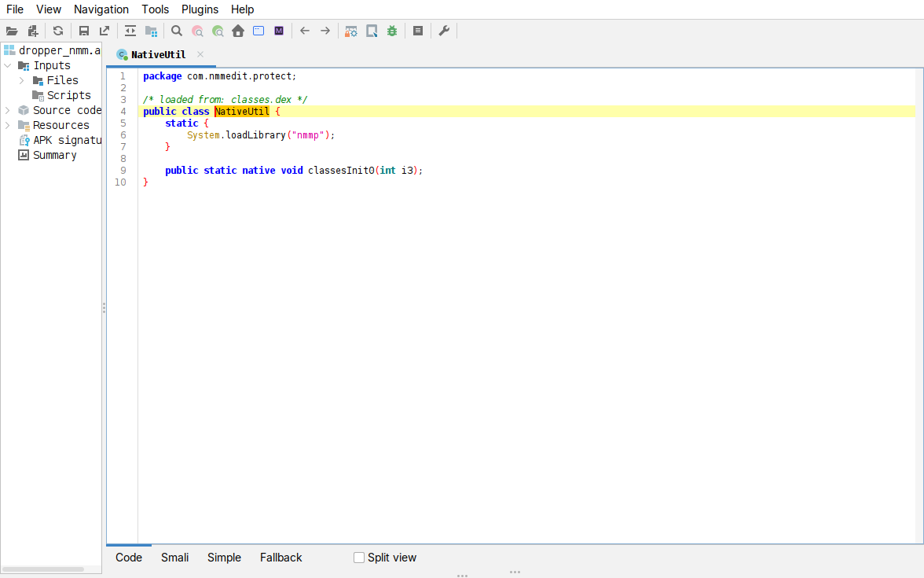Expand the Files tree node
This screenshot has width=924, height=578.
tap(22, 80)
